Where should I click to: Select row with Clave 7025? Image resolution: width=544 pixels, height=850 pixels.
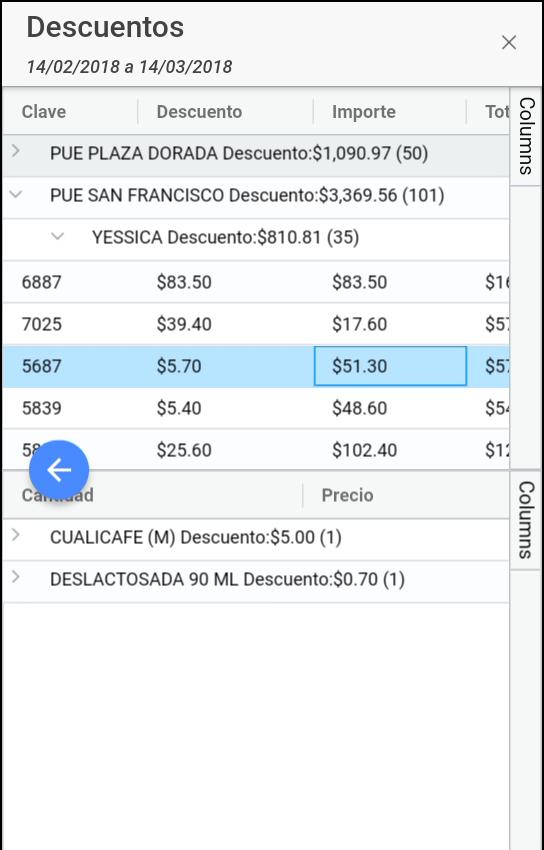[x=256, y=324]
